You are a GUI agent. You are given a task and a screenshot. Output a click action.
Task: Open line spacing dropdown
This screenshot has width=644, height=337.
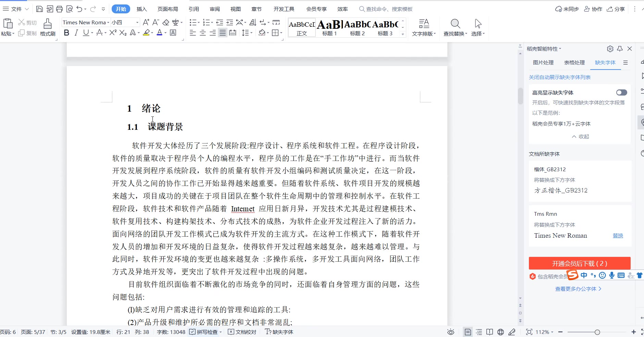coord(247,33)
